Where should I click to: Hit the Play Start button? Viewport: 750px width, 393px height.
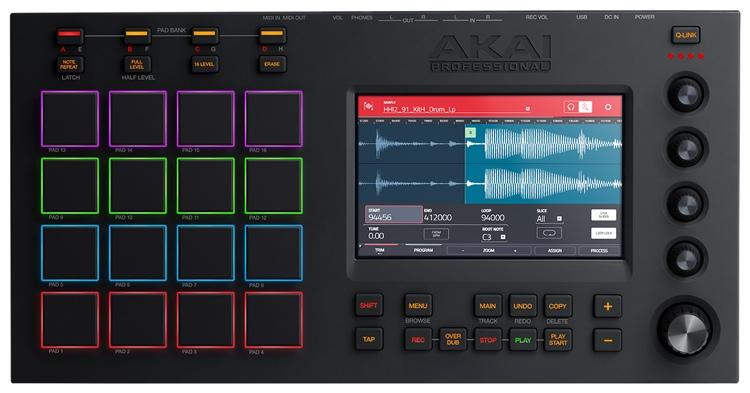point(558,340)
